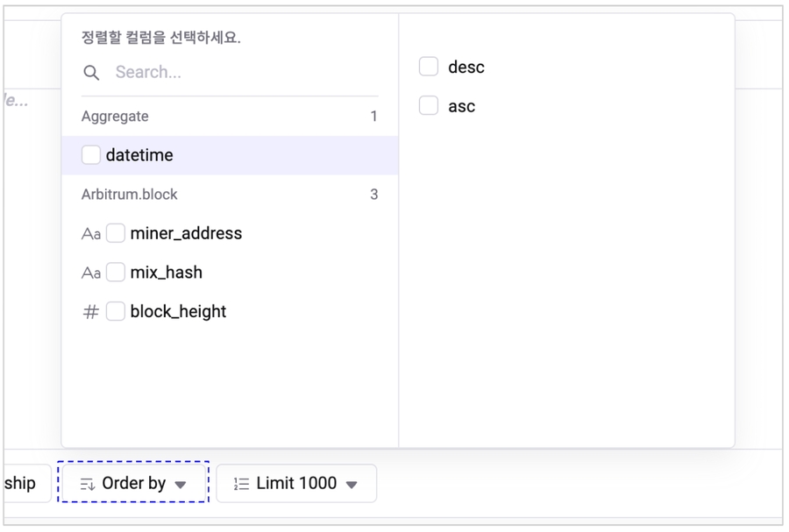Toggle the asc sort direction checkbox
The image size is (789, 532).
click(429, 106)
